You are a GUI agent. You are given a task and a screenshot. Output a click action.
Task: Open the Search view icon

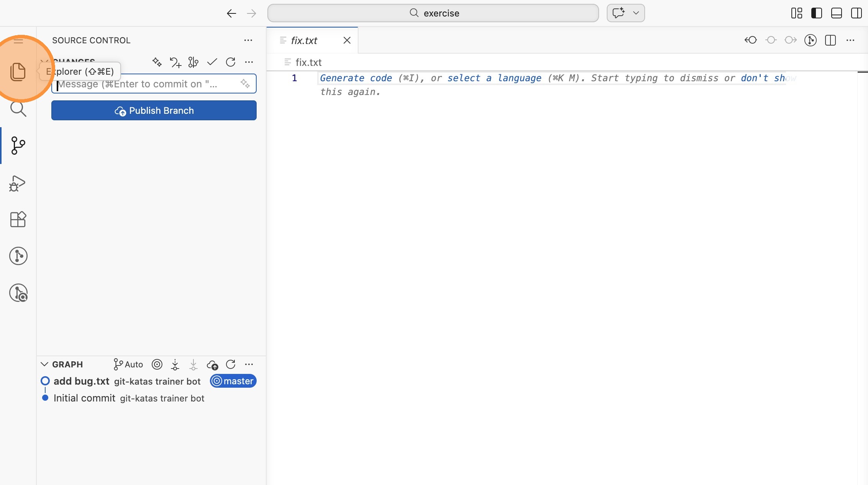click(x=18, y=109)
